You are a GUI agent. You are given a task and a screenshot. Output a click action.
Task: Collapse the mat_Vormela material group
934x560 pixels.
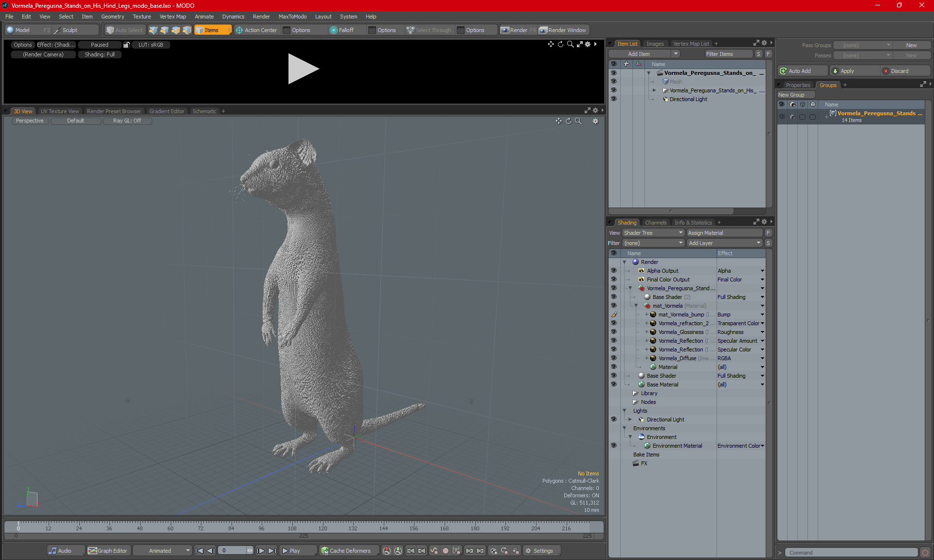(x=636, y=306)
